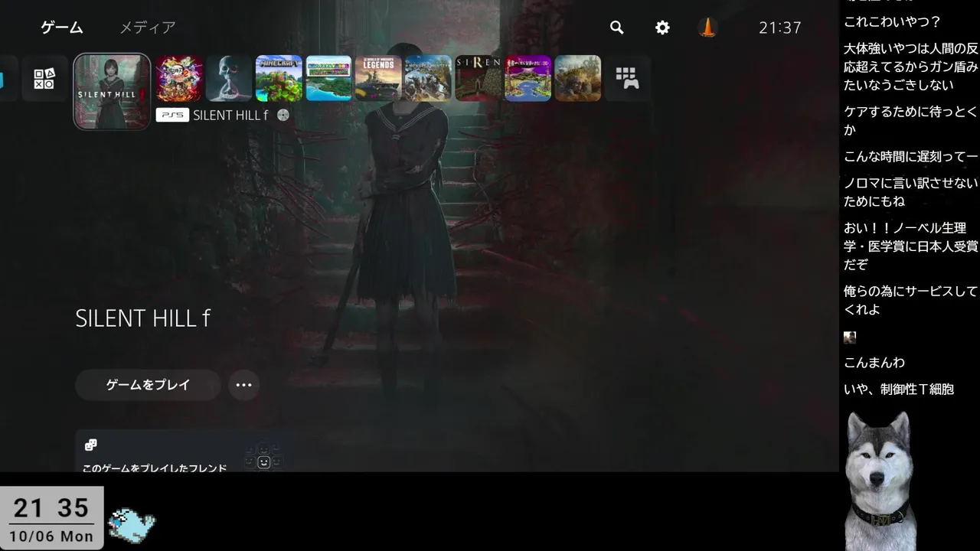Click the 21:37 clock display

[779, 28]
